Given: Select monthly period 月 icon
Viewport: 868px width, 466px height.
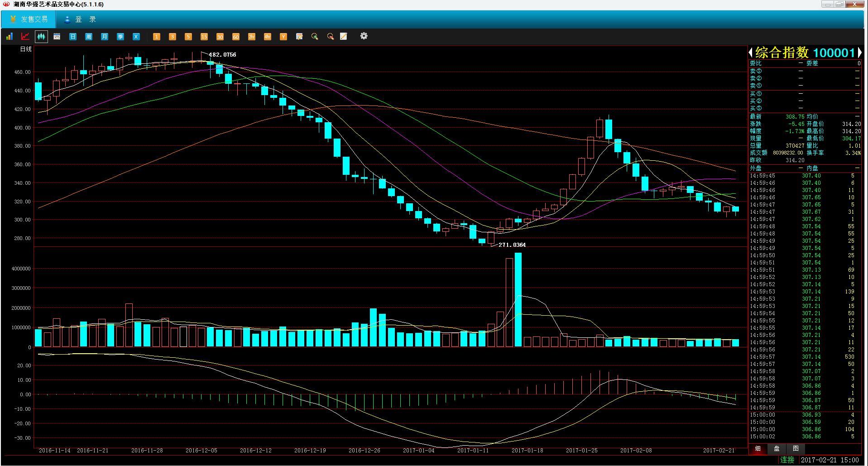Looking at the screenshot, I should tap(105, 37).
